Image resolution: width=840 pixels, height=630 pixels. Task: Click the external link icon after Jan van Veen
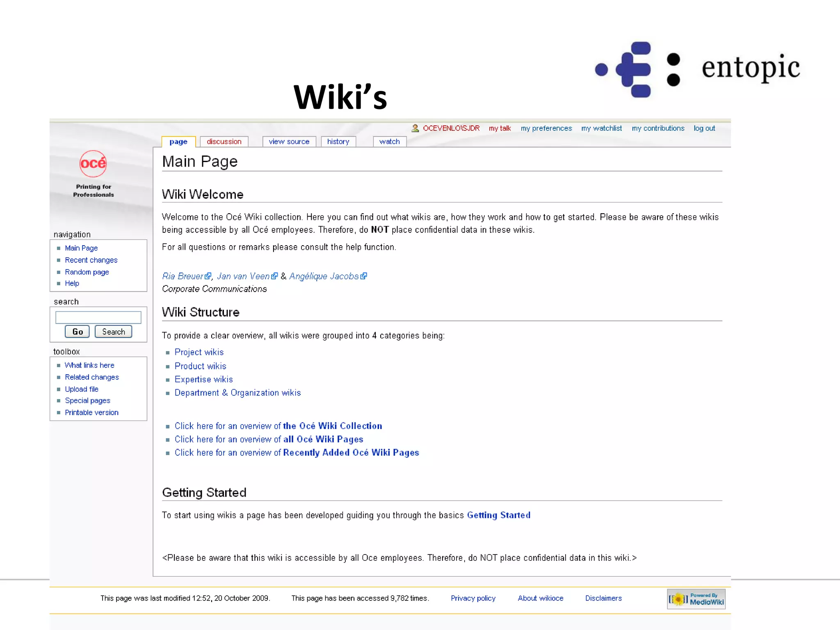[x=274, y=276]
